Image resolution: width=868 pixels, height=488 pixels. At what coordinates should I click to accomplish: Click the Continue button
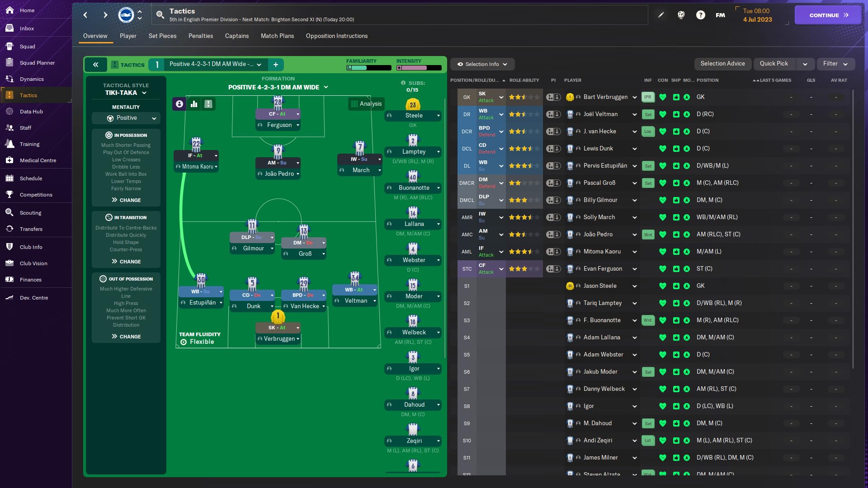827,14
